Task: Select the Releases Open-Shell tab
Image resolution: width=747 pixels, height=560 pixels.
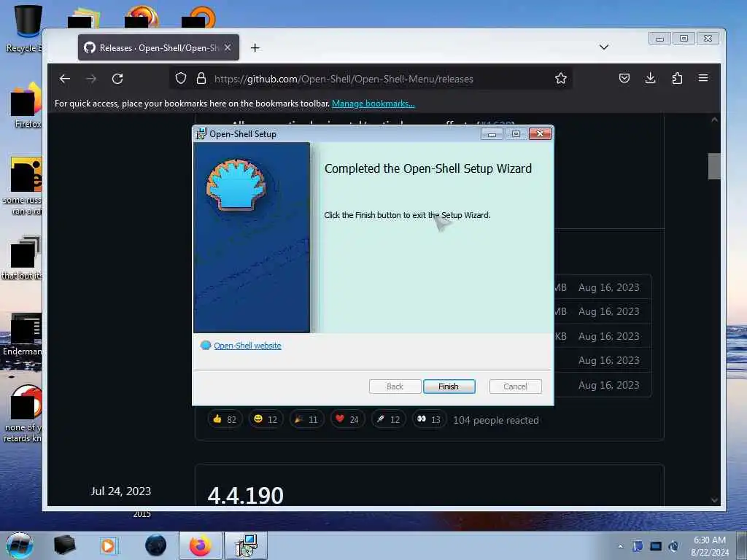Action: pyautogui.click(x=158, y=47)
